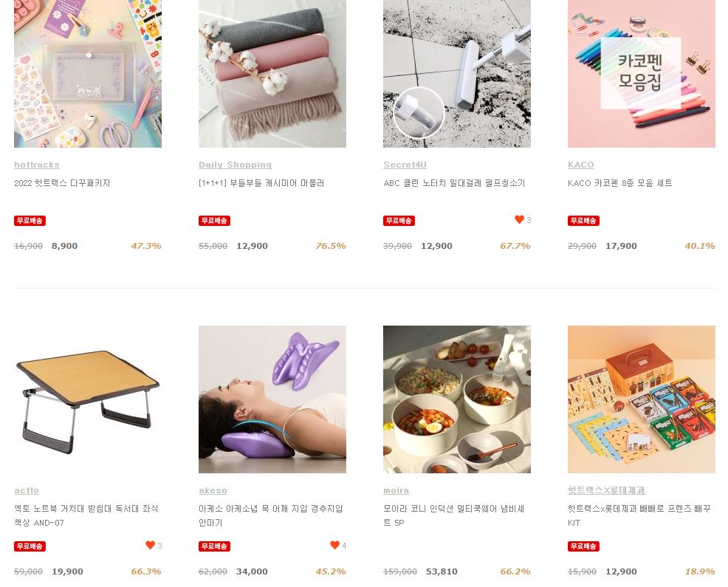Click free shipping badge under cashmere muffler

click(215, 221)
